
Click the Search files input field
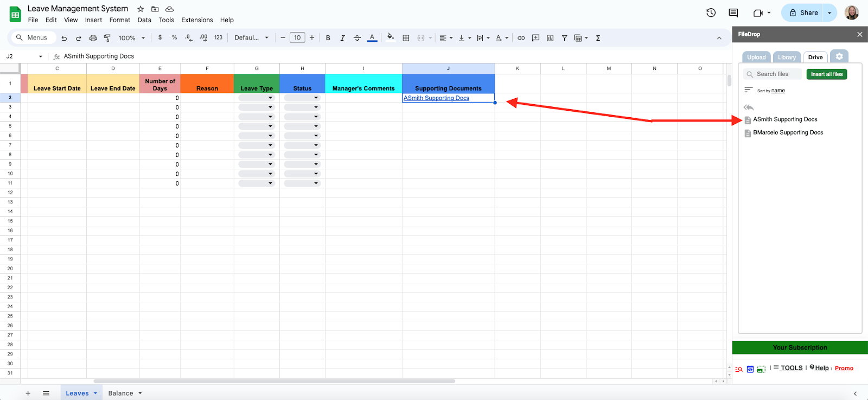[x=773, y=74]
